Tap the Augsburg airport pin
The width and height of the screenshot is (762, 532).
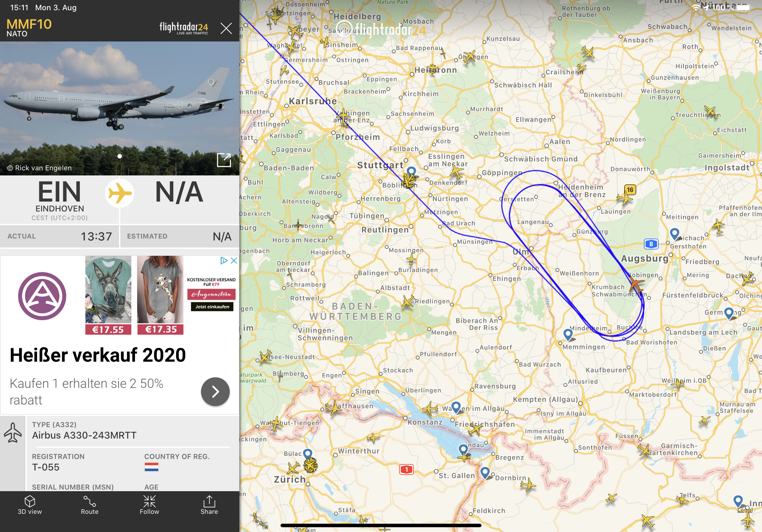674,234
